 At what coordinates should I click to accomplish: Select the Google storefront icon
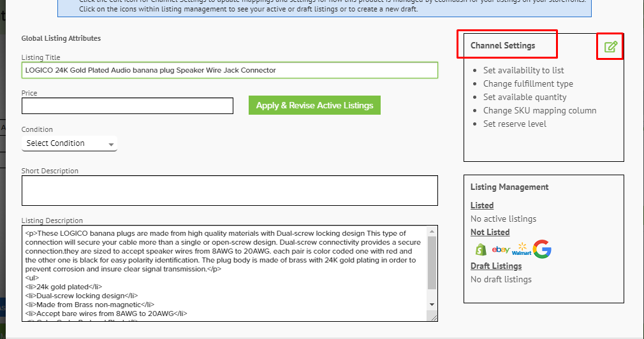click(542, 249)
